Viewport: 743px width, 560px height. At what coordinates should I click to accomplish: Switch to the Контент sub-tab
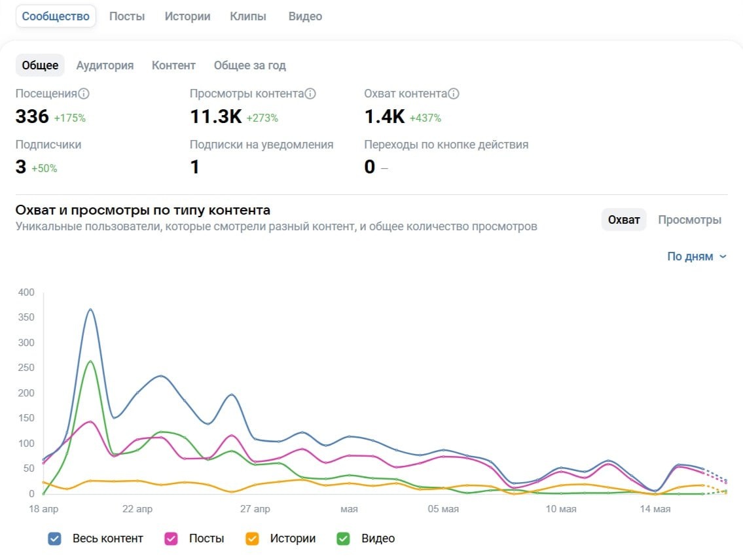[173, 65]
